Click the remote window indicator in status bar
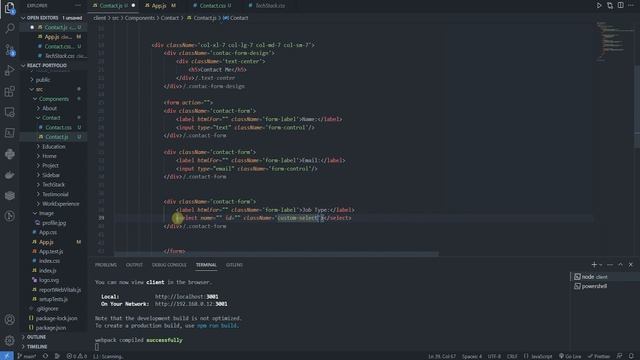Image resolution: width=640 pixels, height=360 pixels. click(x=7, y=356)
